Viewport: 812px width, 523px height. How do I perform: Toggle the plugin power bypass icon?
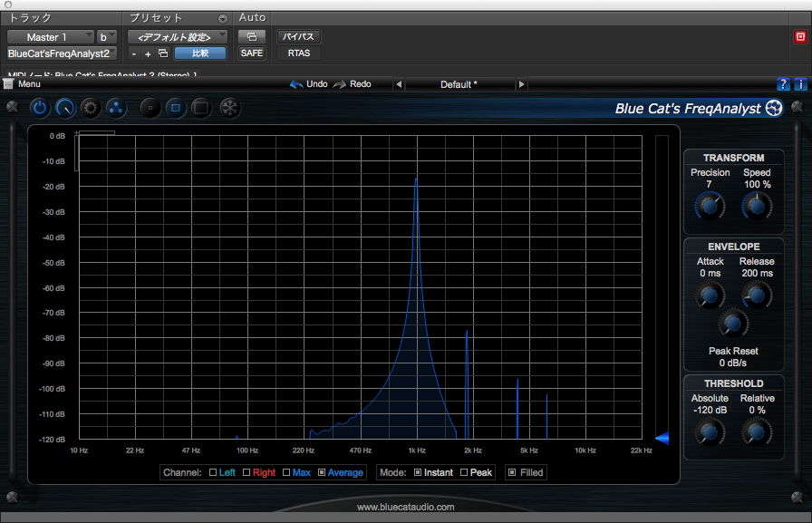pyautogui.click(x=39, y=108)
